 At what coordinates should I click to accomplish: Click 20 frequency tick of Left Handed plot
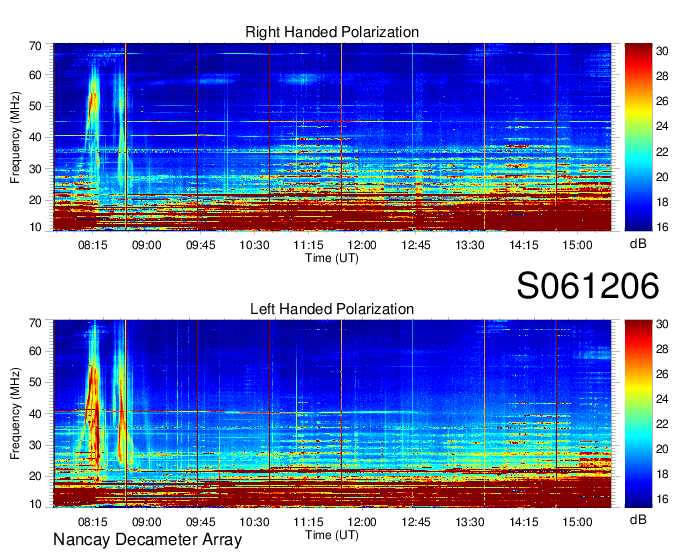click(x=35, y=476)
